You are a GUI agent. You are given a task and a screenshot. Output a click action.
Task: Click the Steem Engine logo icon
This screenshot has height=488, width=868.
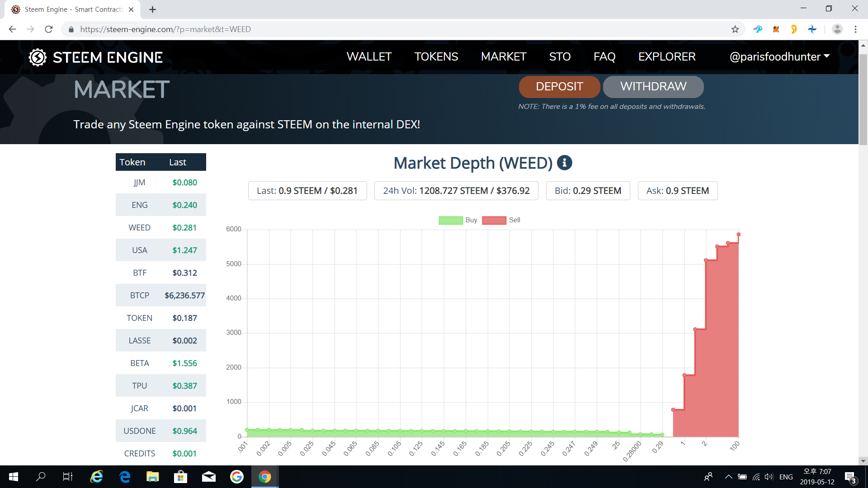click(38, 57)
